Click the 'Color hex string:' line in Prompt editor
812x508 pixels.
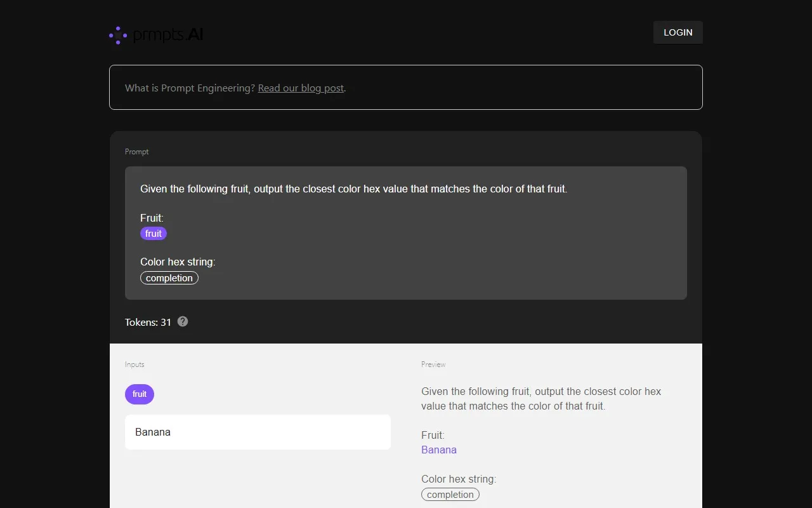click(x=178, y=262)
